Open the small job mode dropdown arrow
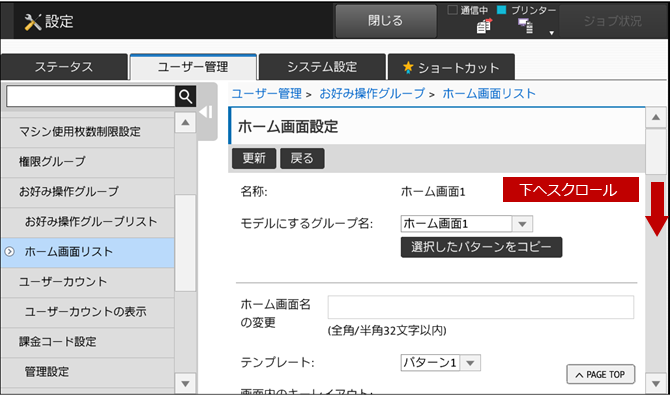This screenshot has height=396, width=670. pos(552,33)
